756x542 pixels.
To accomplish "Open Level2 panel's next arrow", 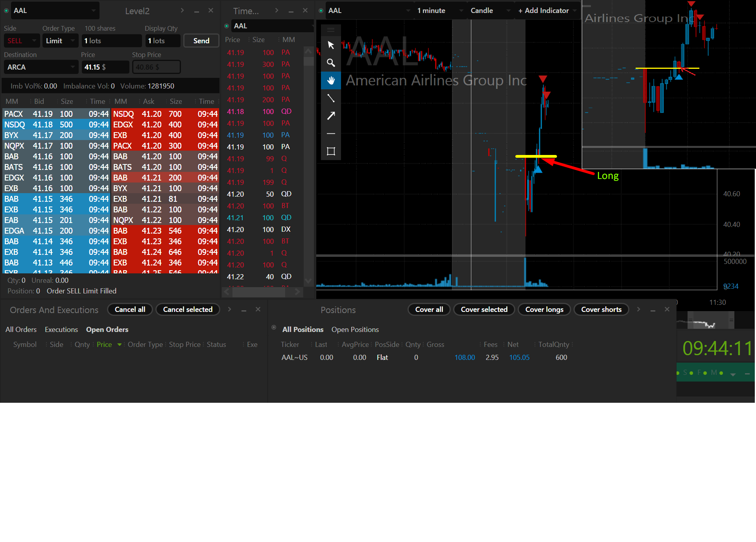I will tap(182, 10).
